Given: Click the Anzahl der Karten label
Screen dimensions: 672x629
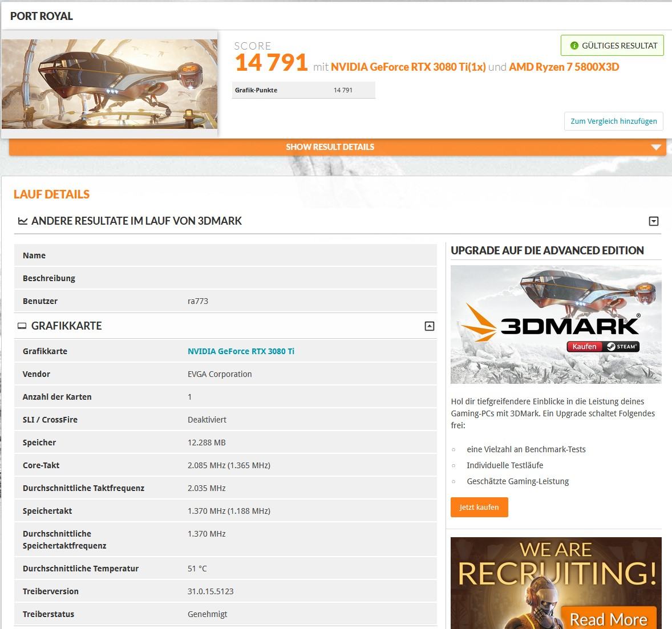Looking at the screenshot, I should pos(57,397).
